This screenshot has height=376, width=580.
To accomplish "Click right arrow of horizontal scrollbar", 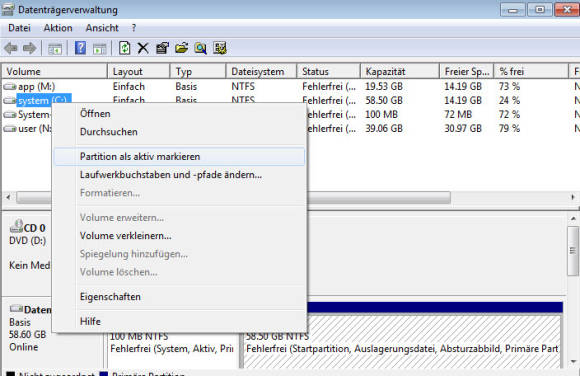I will tap(573, 197).
